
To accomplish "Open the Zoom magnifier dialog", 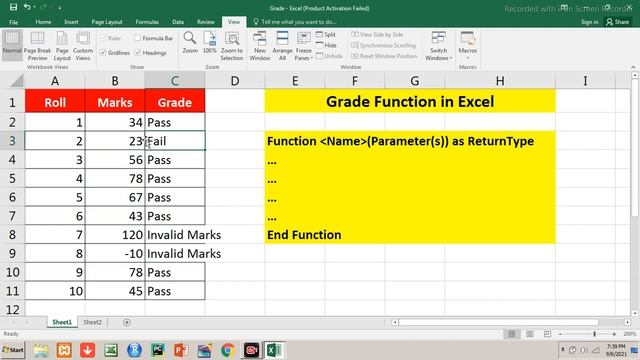I will 190,42.
